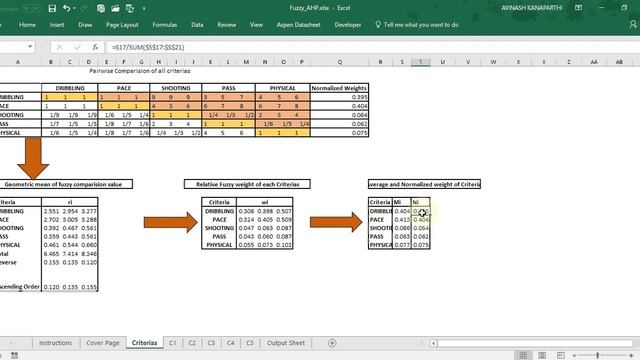Zoom in with the plus button

coord(631,356)
